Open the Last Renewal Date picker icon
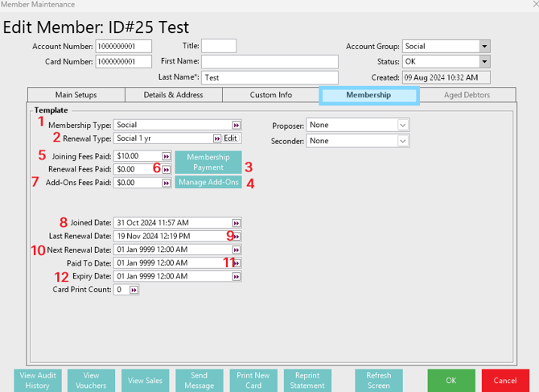The image size is (539, 392). 237,237
